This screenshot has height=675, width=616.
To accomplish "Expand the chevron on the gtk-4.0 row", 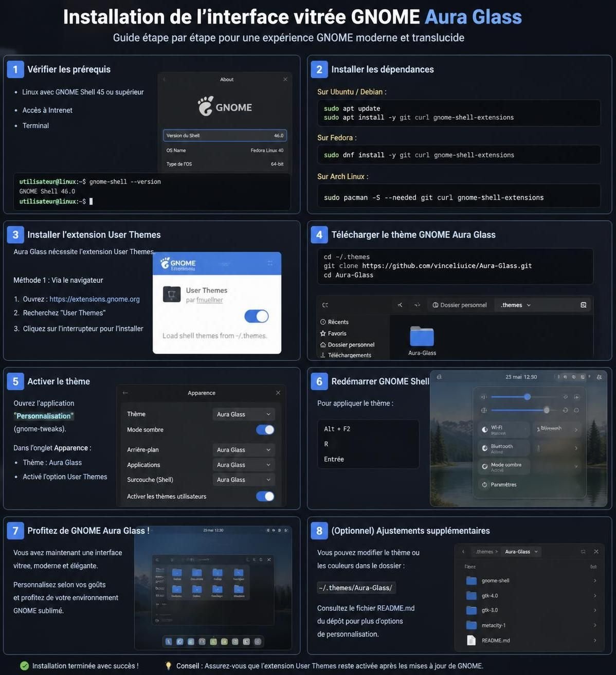I will tap(595, 596).
